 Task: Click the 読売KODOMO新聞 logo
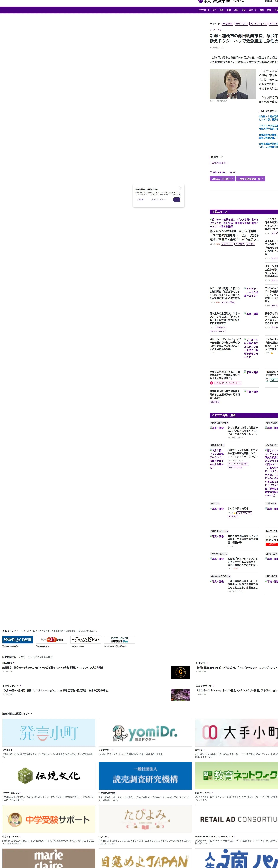(18, 640)
